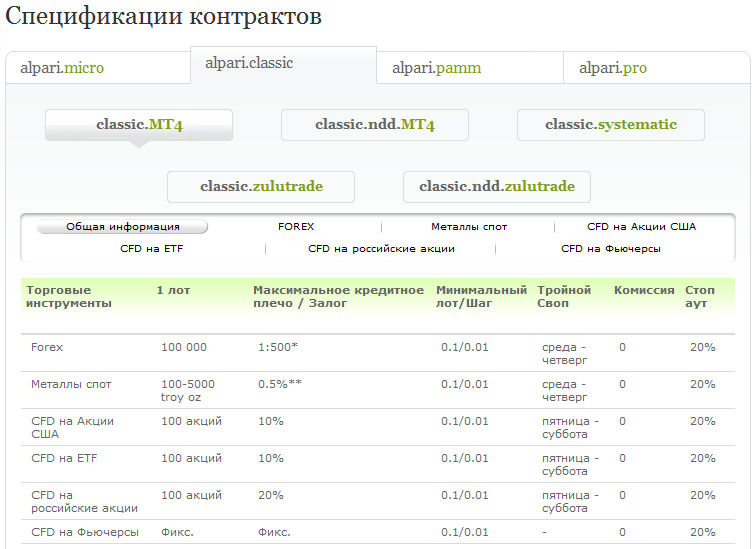Select the classic.zulutrade button
756x549 pixels.
[261, 187]
